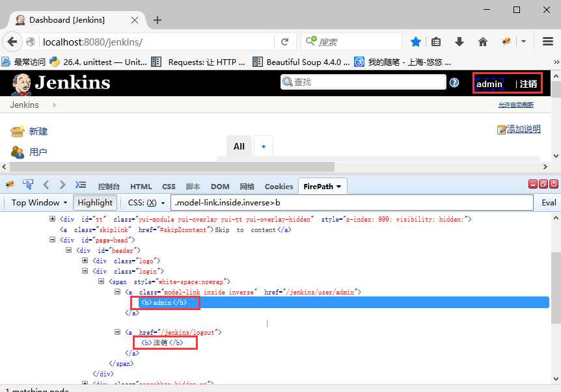Minimize the Firebug panel
The image size is (561, 392).
533,184
